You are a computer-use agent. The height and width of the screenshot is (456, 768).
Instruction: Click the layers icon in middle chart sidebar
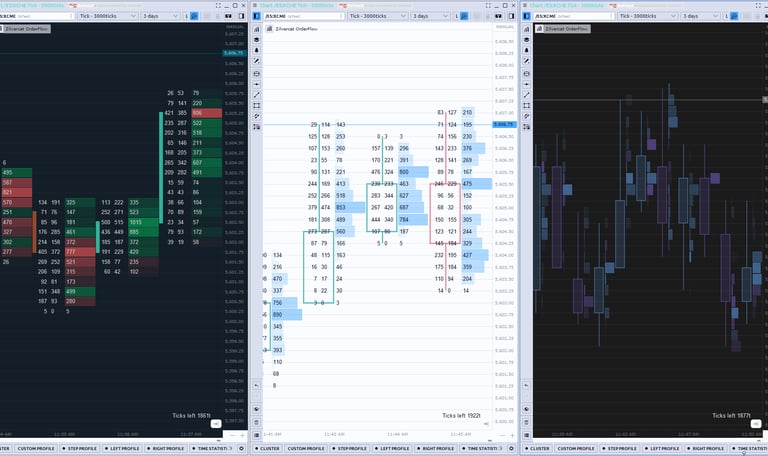point(256,40)
